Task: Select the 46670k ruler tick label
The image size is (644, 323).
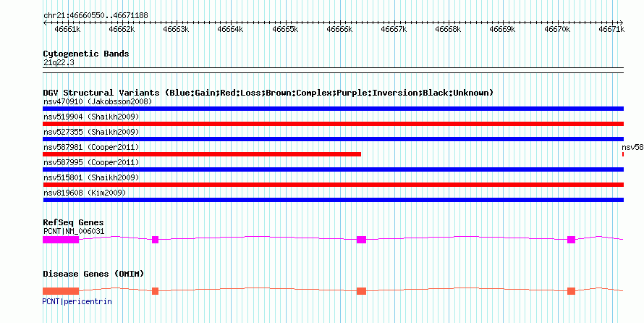Action: pos(557,30)
